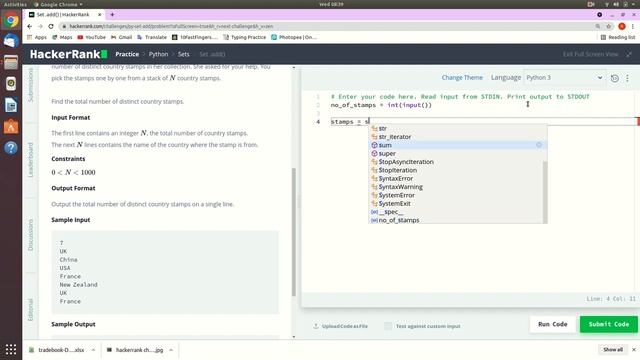
Task: Open the new tab plus button
Action: point(112,14)
